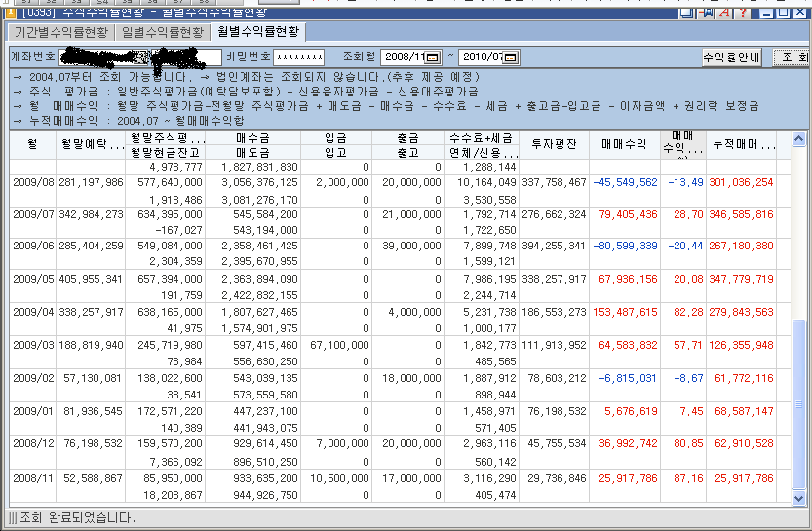Click the return rate -8.67
This screenshot has width=812, height=531.
[688, 378]
